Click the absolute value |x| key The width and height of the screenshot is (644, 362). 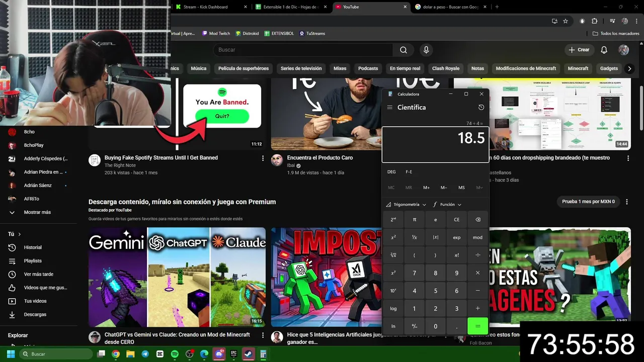(436, 237)
